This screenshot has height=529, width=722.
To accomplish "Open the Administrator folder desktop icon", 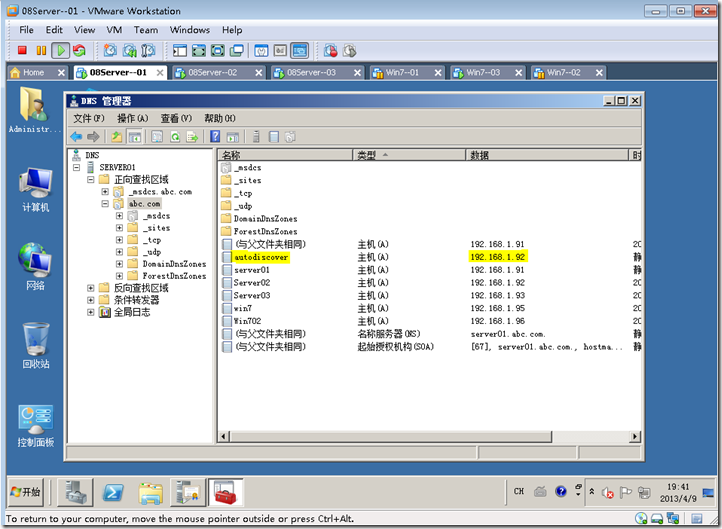I will pos(34,110).
